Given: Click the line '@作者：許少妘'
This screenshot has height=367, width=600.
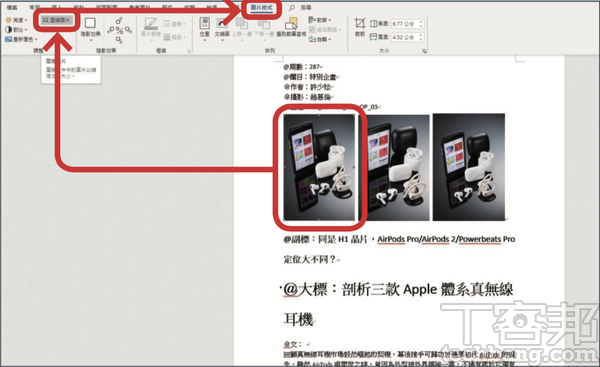Looking at the screenshot, I should [307, 87].
